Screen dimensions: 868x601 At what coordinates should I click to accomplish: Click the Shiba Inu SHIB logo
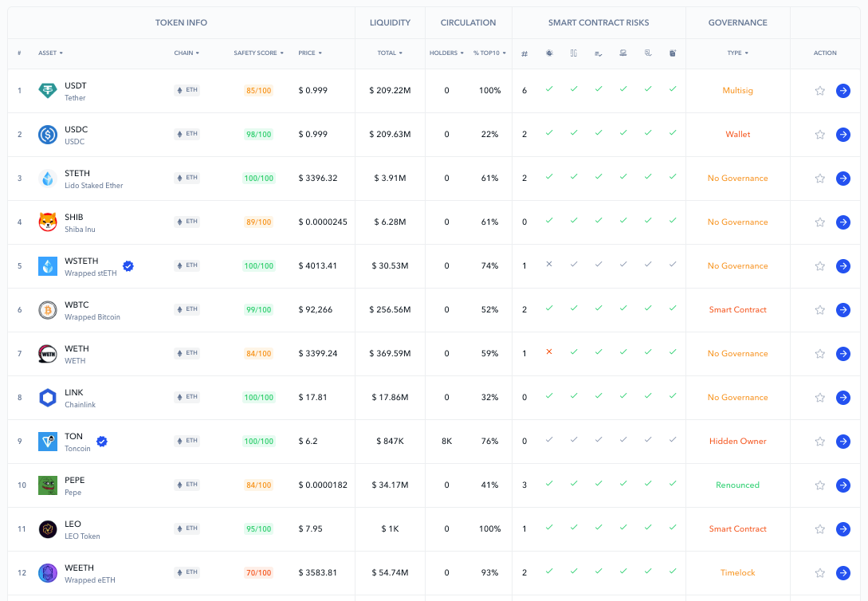click(48, 222)
